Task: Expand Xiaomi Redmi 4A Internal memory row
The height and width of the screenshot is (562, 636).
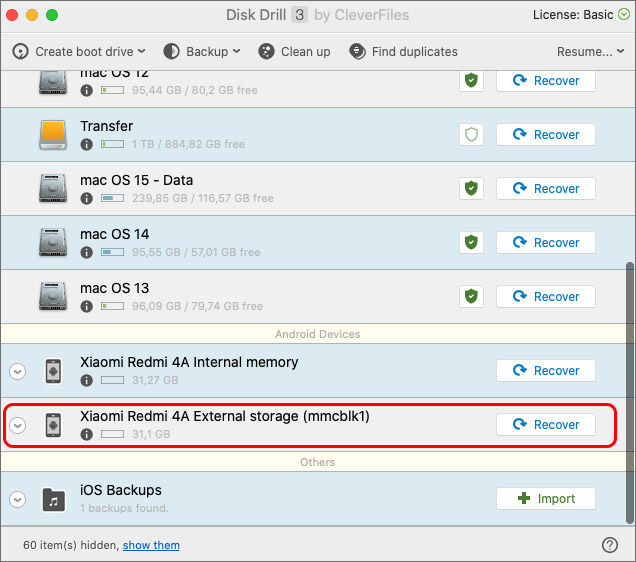Action: coord(18,371)
